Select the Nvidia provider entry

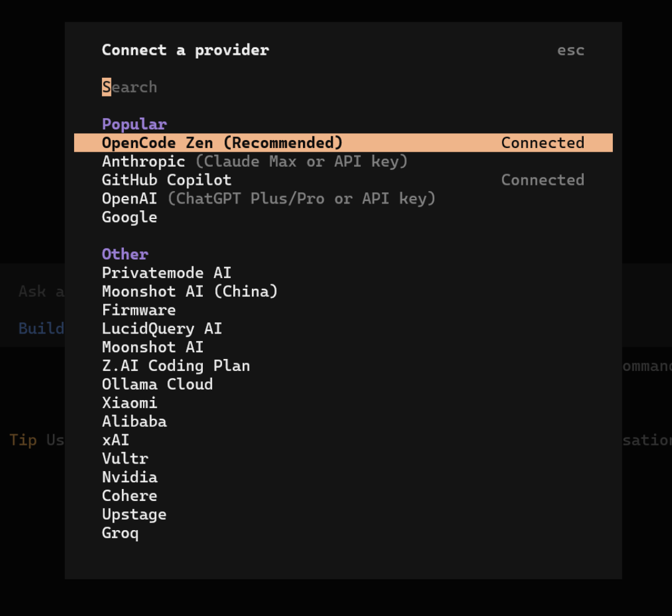(x=129, y=477)
